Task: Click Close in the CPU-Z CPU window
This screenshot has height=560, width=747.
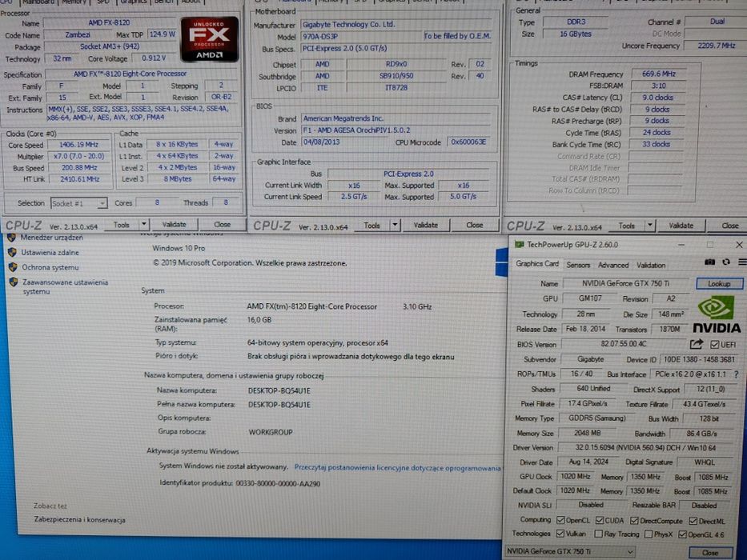Action: 222,224
